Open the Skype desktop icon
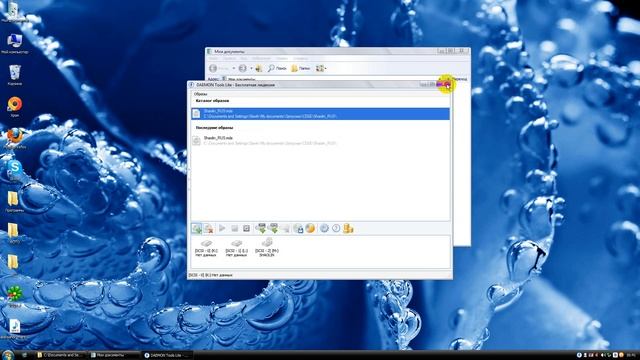This screenshot has height=360, width=640. [x=15, y=170]
